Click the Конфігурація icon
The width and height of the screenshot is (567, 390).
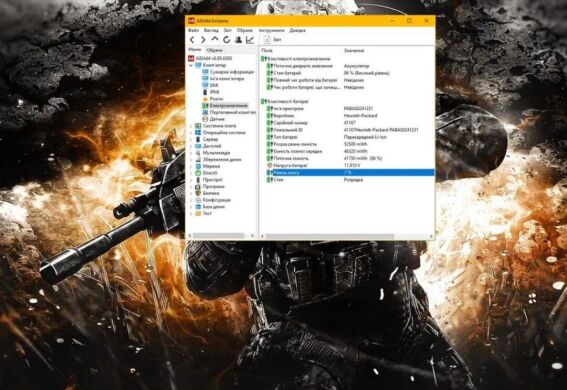198,200
